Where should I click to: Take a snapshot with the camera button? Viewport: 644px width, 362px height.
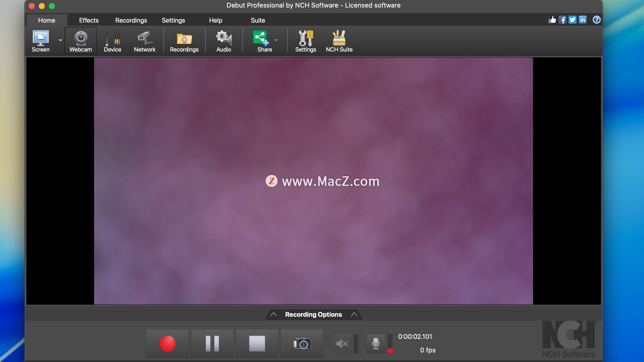(302, 344)
